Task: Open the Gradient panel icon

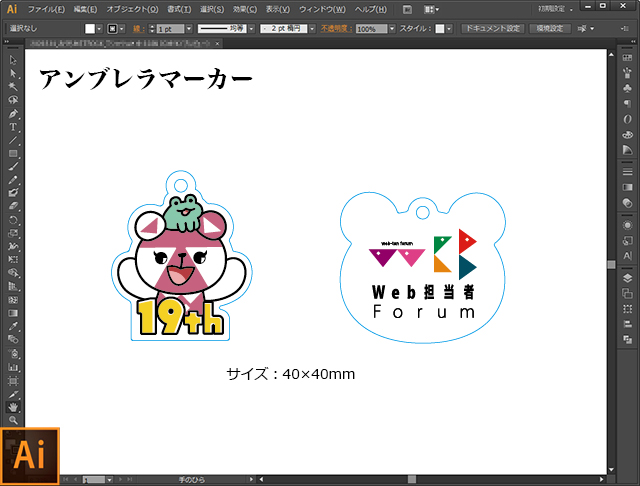Action: point(627,187)
